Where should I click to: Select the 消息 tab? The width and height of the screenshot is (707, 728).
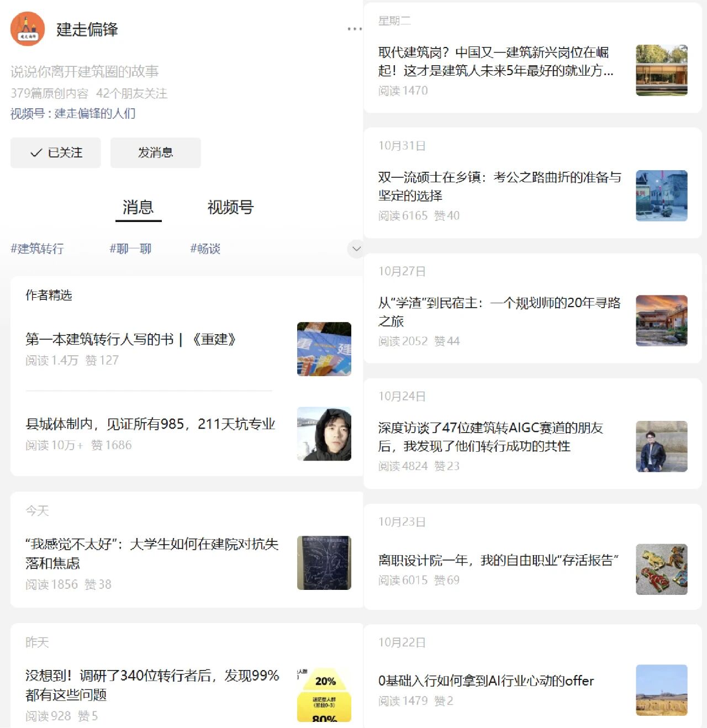(x=138, y=208)
